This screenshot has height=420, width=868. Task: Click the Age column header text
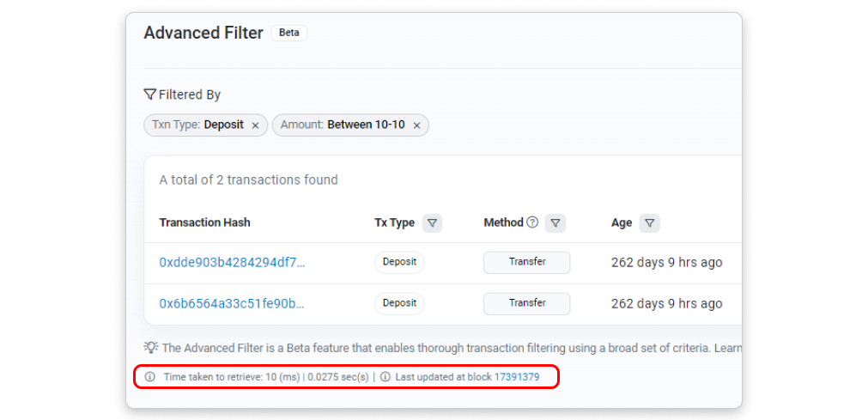622,223
